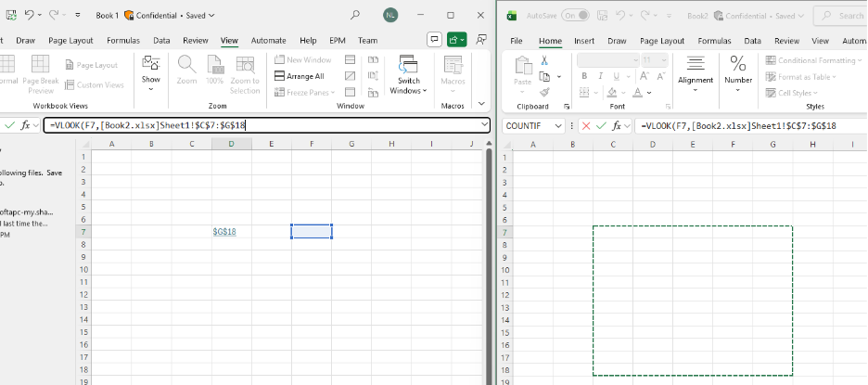Click New Window in the Window group

click(x=303, y=59)
